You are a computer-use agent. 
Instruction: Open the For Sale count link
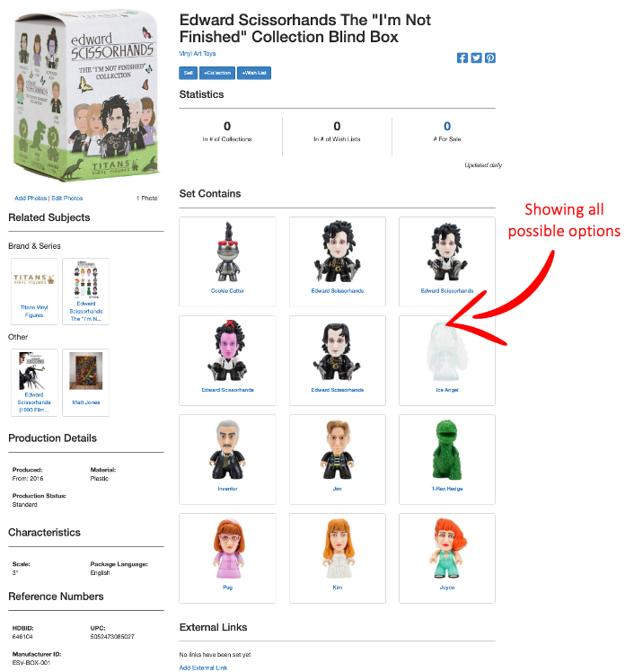point(447,126)
